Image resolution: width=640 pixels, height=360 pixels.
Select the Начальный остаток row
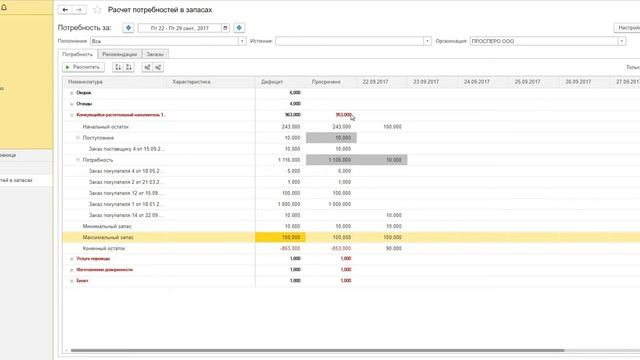point(351,127)
